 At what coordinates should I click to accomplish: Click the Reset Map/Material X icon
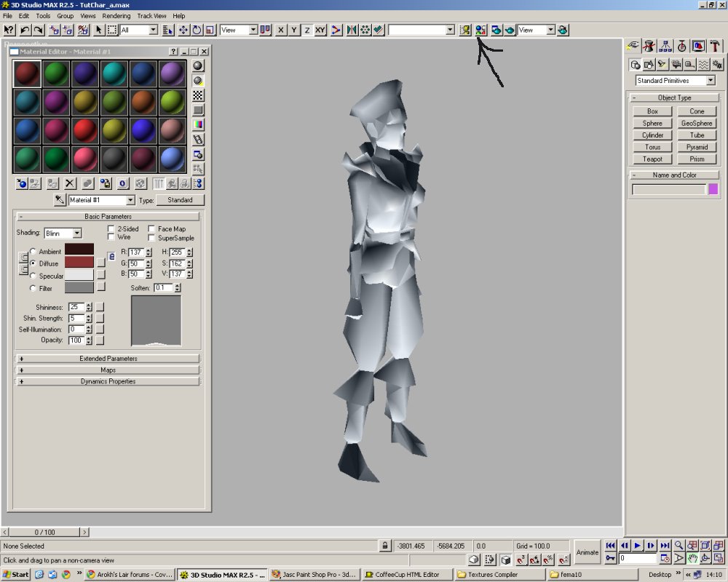70,184
